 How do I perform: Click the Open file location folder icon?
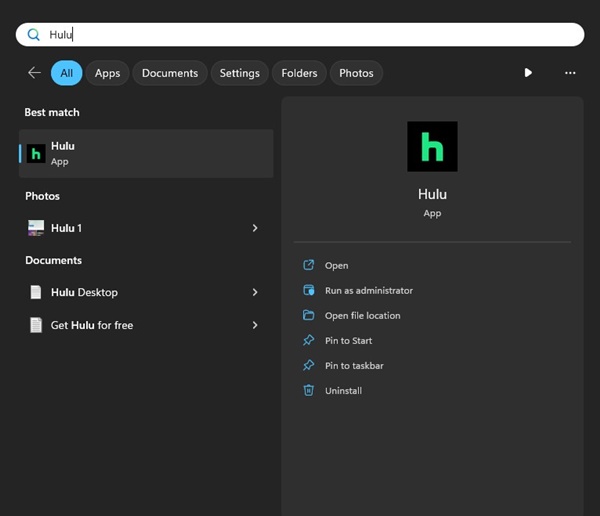click(308, 315)
